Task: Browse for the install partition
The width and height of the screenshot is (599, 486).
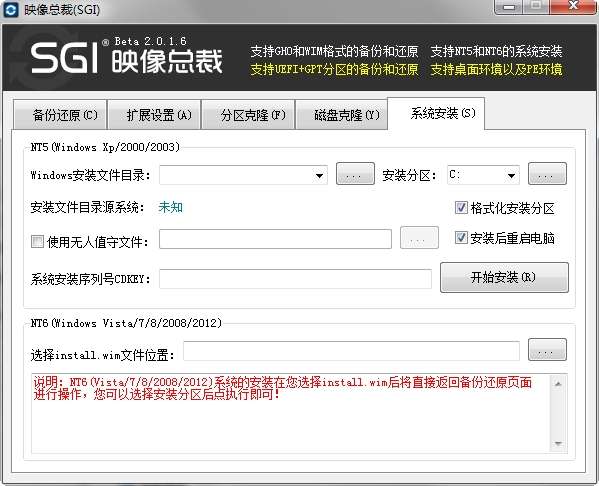Action: click(x=547, y=174)
